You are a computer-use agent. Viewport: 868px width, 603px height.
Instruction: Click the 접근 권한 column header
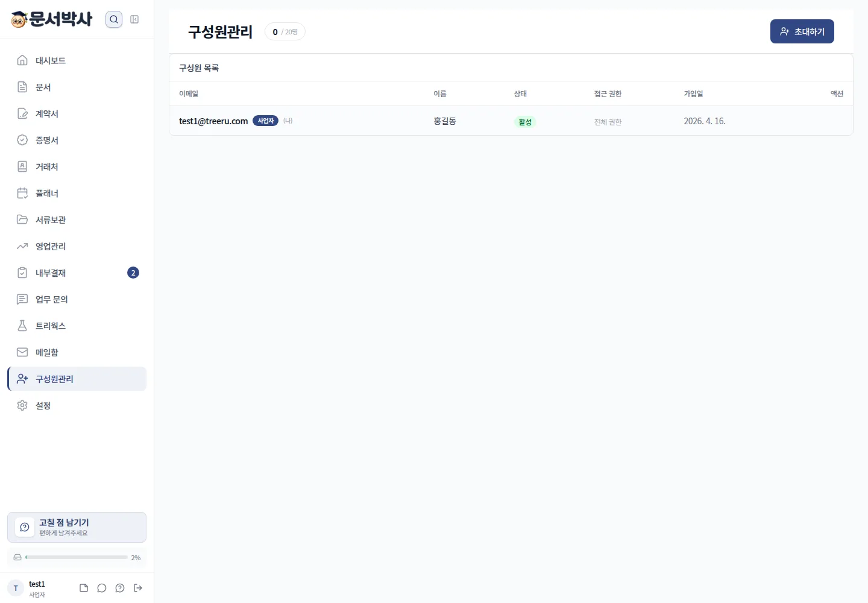click(x=608, y=93)
